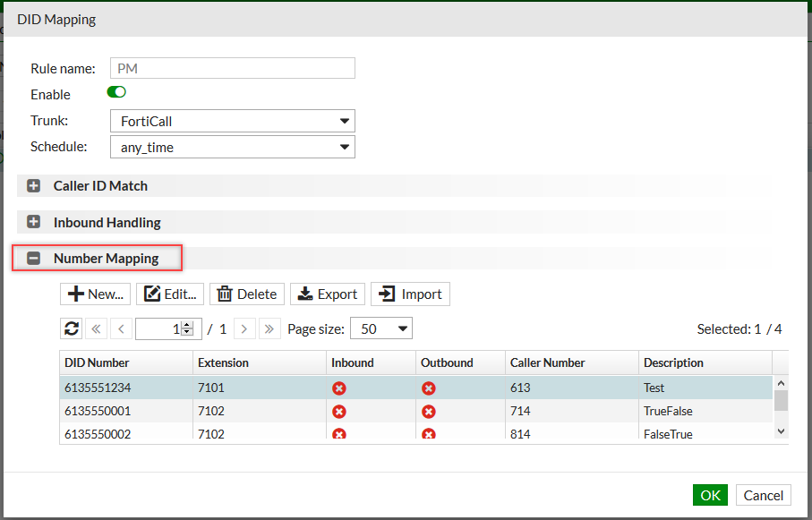Click table scrollbar up arrow
Screen dimensions: 812x520
781,383
